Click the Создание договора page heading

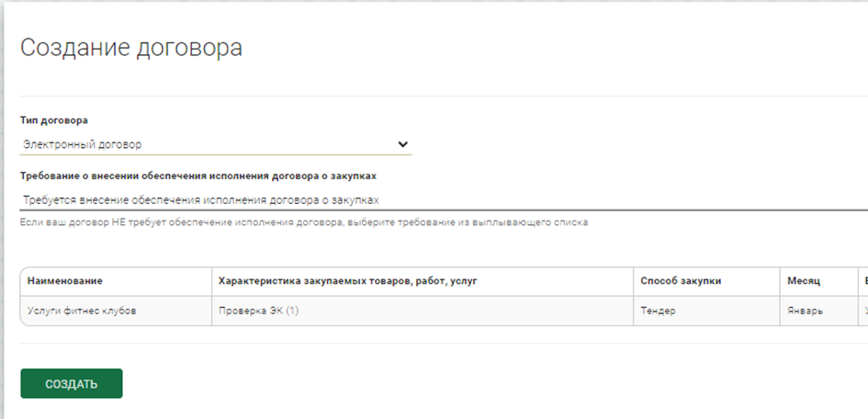coord(131,48)
